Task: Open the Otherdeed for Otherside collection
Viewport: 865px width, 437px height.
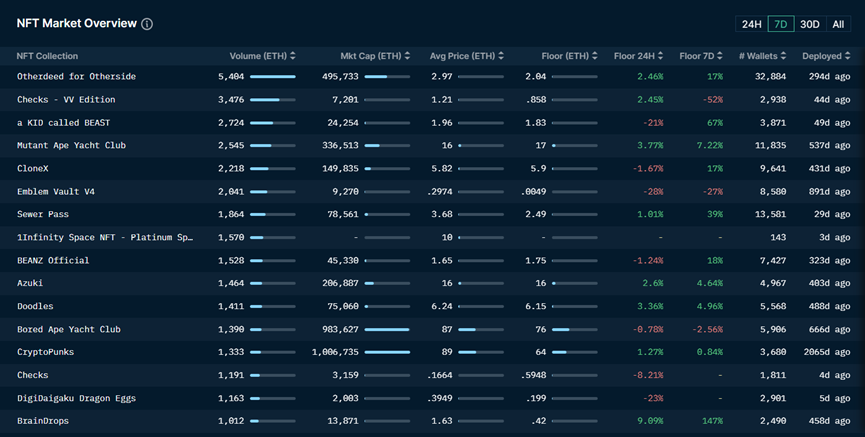Action: [76, 77]
